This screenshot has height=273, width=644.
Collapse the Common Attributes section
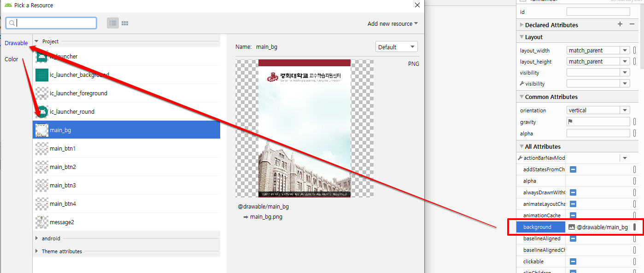[x=521, y=97]
